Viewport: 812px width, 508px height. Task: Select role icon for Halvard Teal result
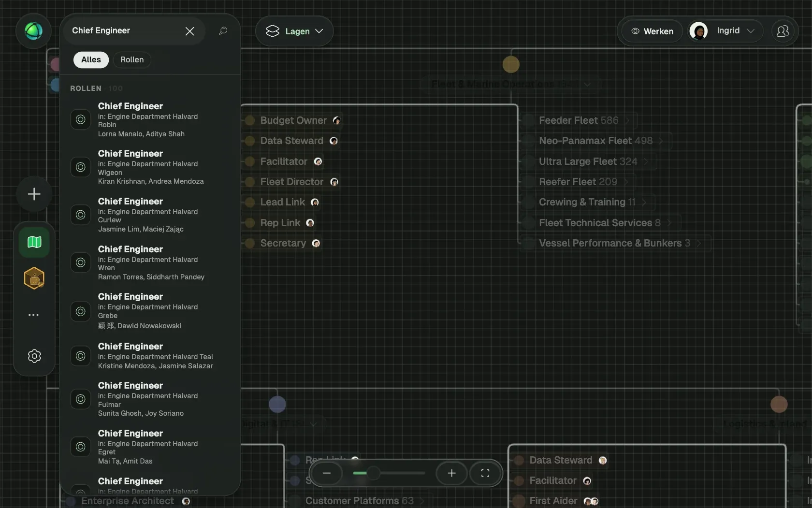click(80, 356)
